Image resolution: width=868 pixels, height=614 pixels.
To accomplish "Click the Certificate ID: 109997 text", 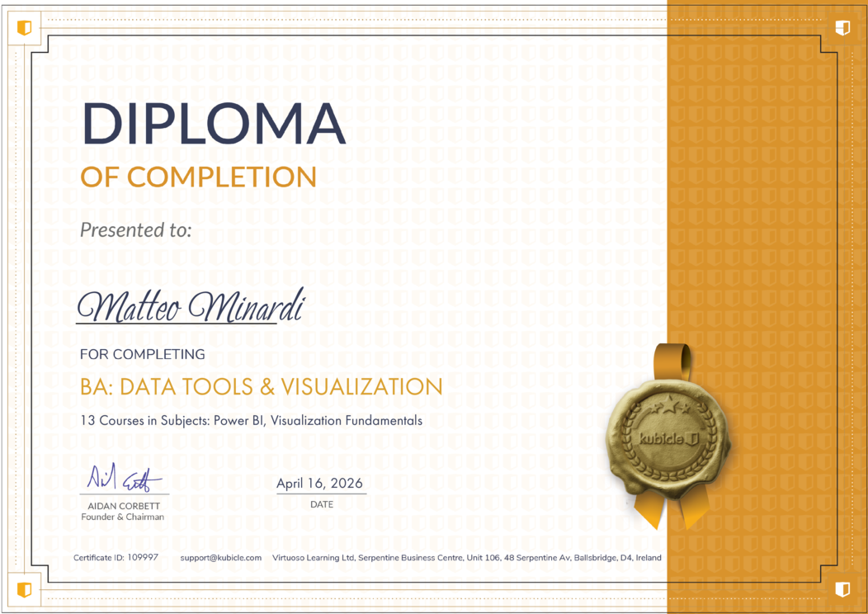I will [x=116, y=558].
